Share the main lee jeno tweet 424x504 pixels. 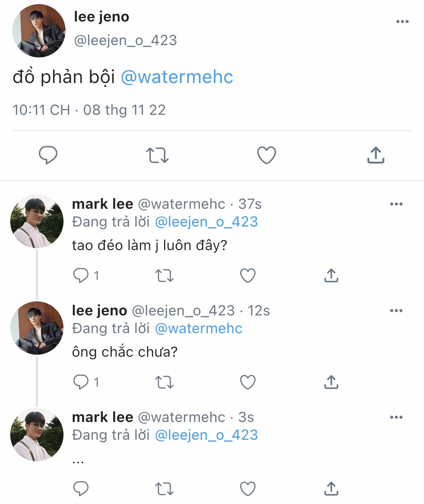click(376, 155)
